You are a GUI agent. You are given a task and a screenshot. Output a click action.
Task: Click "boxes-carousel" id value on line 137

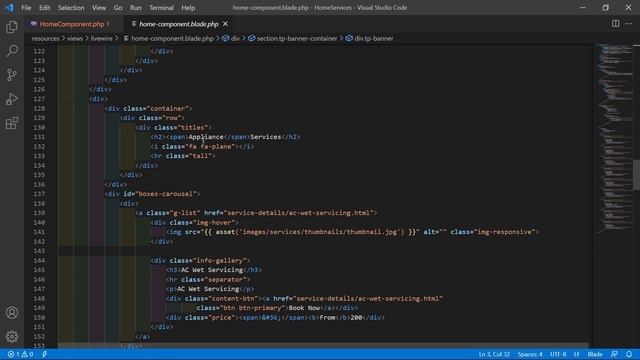[166, 194]
